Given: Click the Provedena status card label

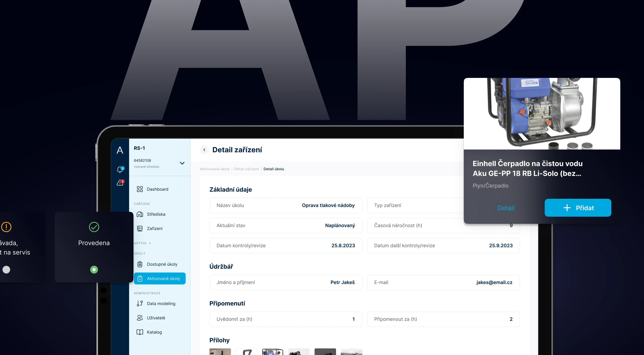Looking at the screenshot, I should (94, 243).
